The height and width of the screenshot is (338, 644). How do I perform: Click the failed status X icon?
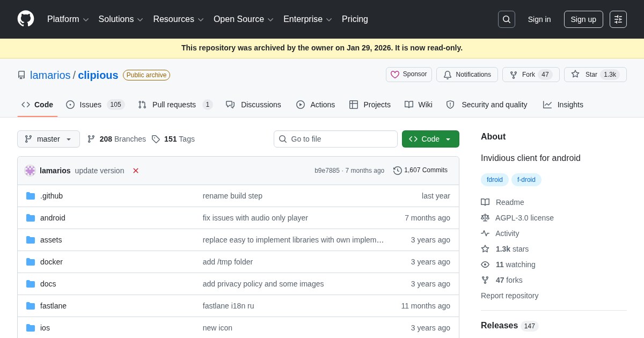coord(136,171)
